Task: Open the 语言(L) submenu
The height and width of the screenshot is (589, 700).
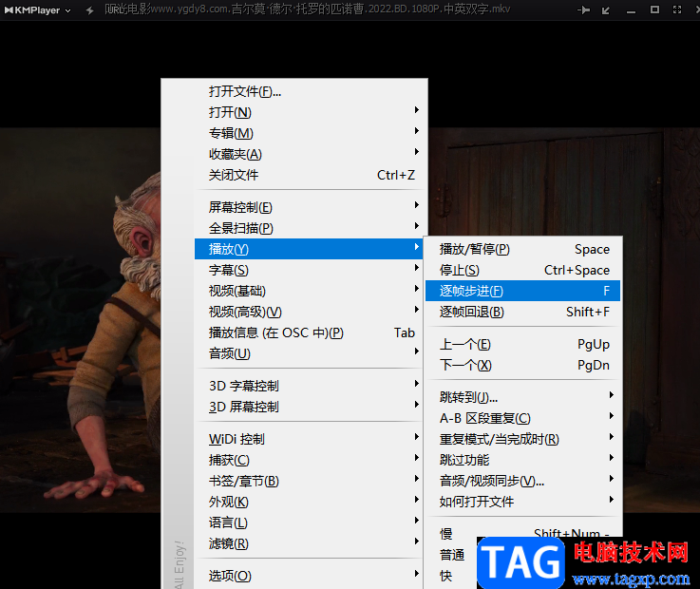Action: click(x=309, y=522)
